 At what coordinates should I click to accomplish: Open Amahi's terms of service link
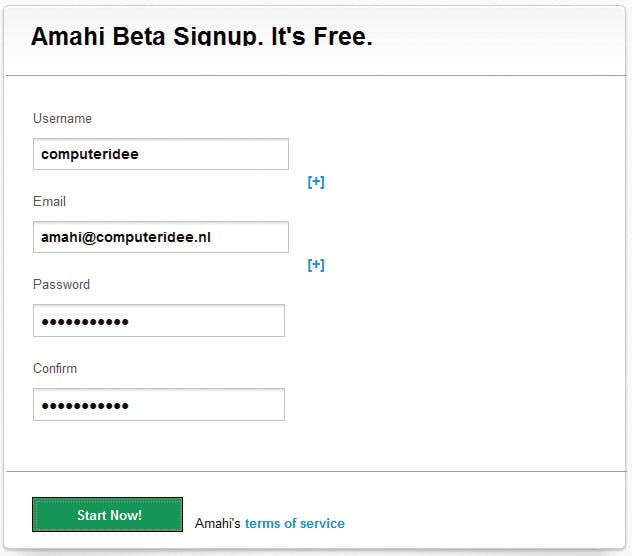coord(294,523)
